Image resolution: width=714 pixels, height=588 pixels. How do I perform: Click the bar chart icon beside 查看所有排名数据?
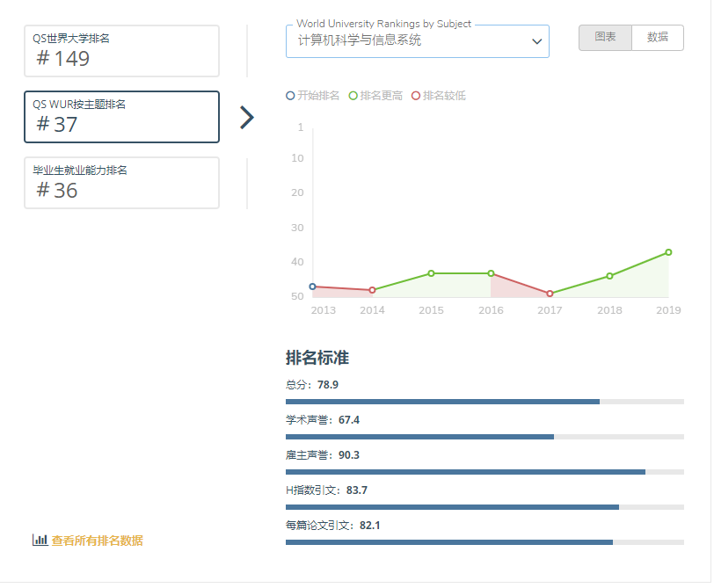40,541
